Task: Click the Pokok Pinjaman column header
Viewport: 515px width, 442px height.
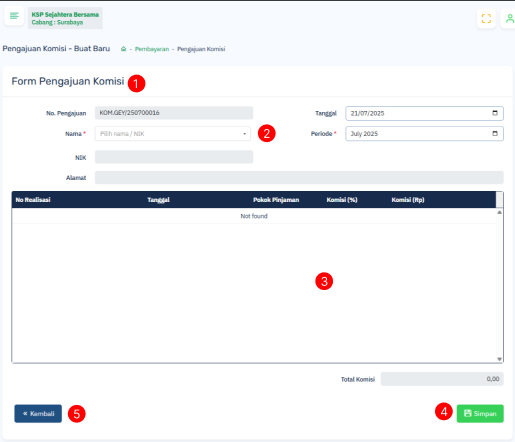Action: tap(276, 200)
